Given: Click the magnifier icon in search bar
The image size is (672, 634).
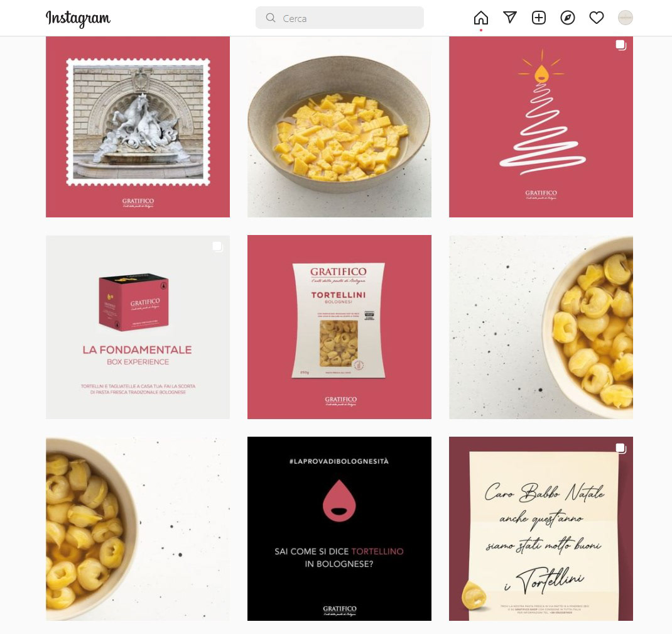Looking at the screenshot, I should 271,18.
